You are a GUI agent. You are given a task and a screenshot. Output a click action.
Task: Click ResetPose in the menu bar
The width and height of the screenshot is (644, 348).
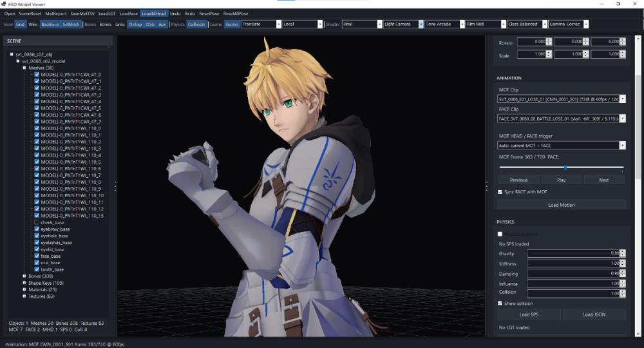click(209, 14)
